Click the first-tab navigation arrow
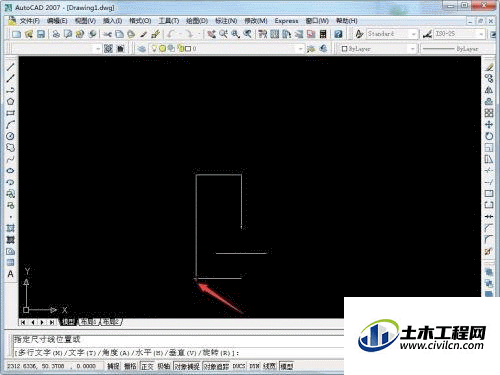 [23, 322]
